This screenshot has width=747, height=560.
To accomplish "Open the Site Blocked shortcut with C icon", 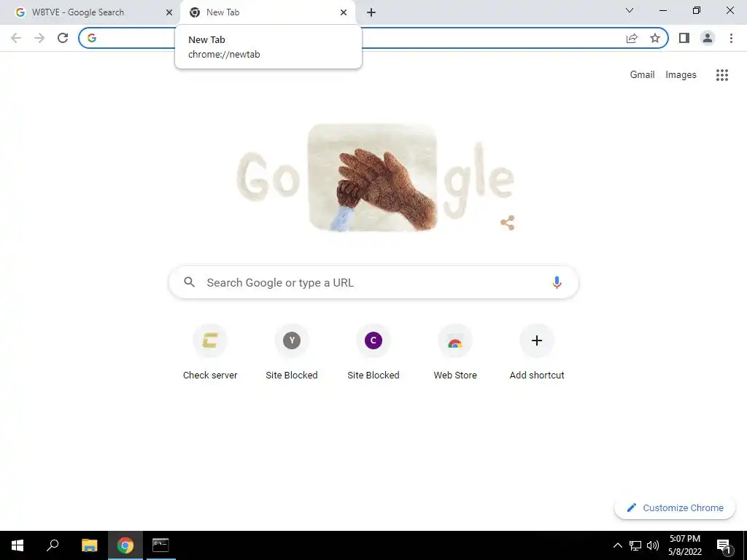I will [373, 352].
